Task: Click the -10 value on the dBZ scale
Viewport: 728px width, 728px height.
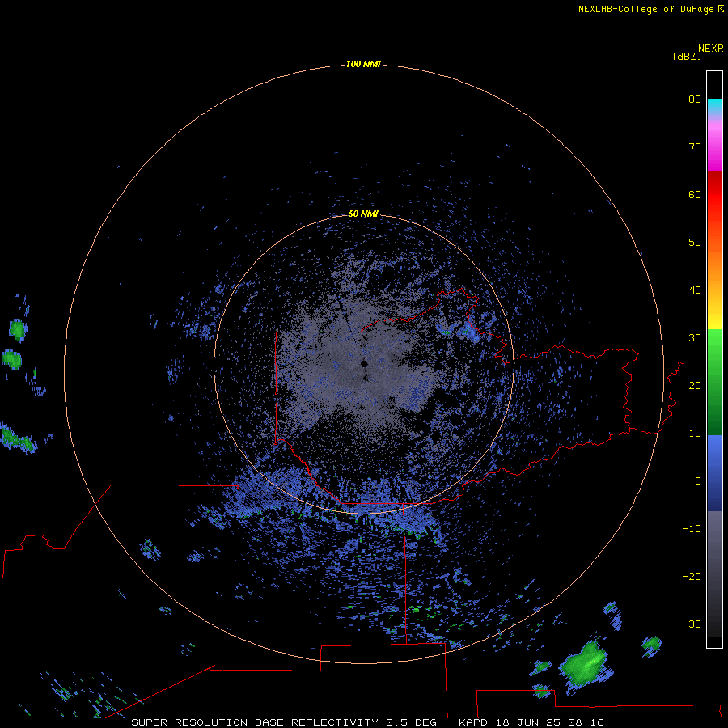Action: tap(692, 529)
